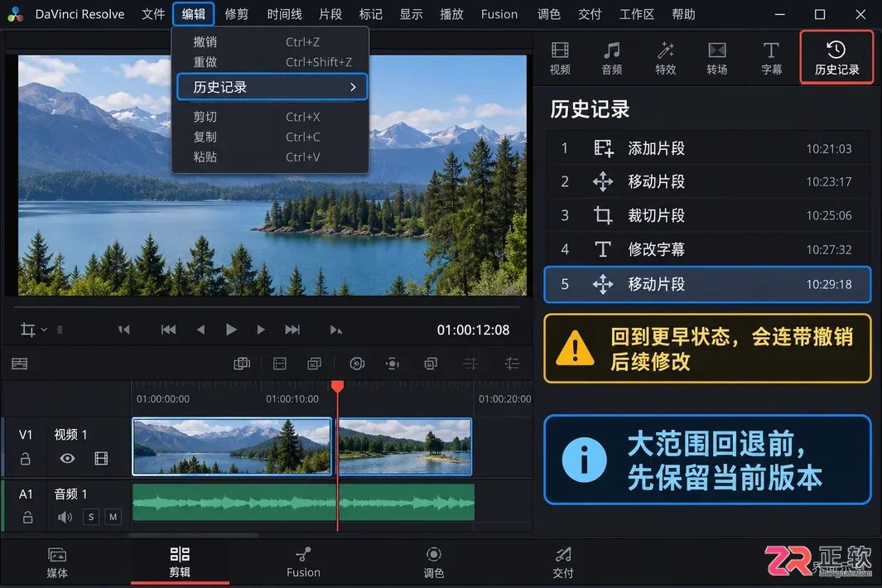Switch to the 媒体 page

pos(57,562)
